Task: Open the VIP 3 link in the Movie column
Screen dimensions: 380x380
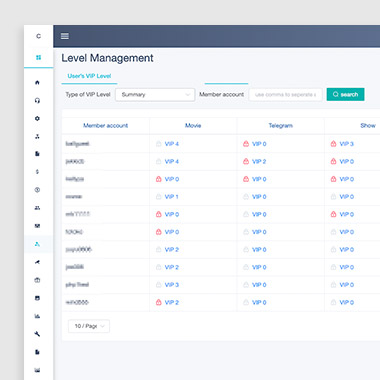Action: pyautogui.click(x=172, y=285)
